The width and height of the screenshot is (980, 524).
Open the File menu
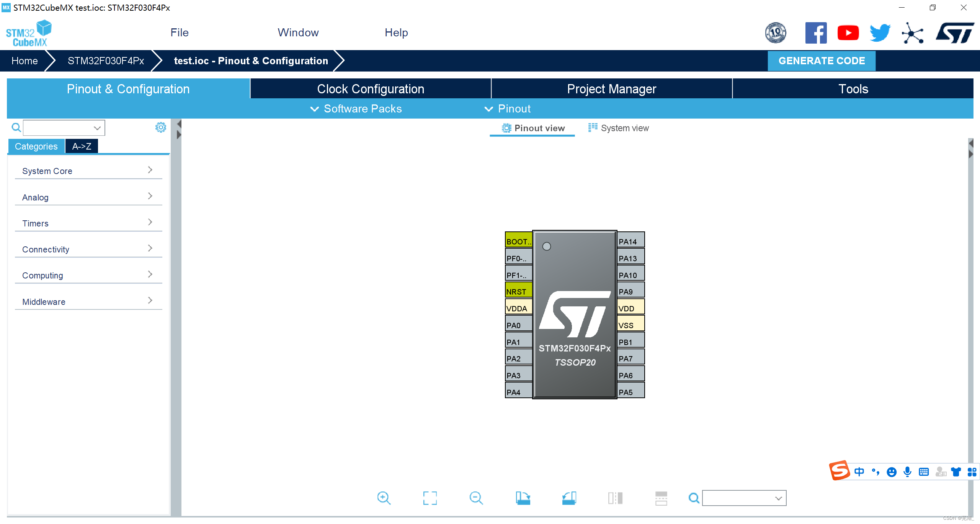pyautogui.click(x=180, y=33)
